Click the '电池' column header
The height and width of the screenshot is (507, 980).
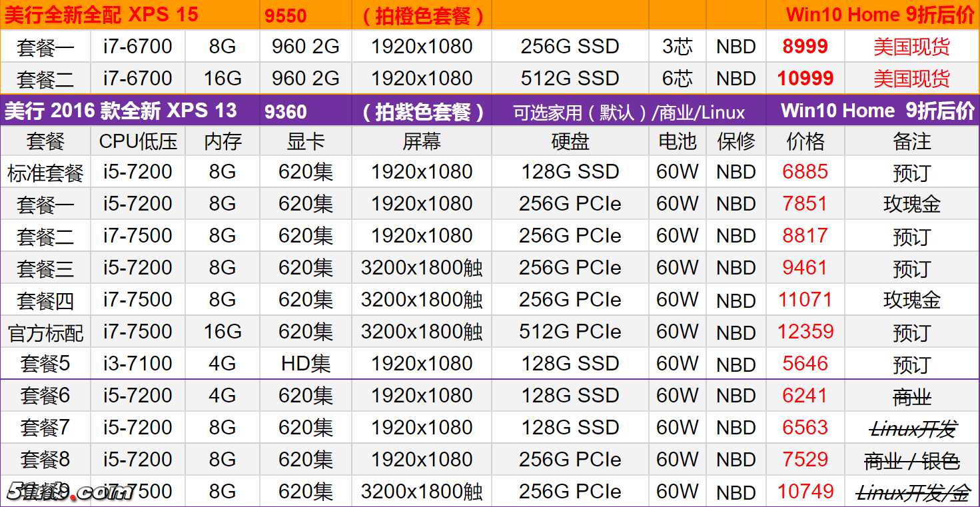pyautogui.click(x=678, y=141)
